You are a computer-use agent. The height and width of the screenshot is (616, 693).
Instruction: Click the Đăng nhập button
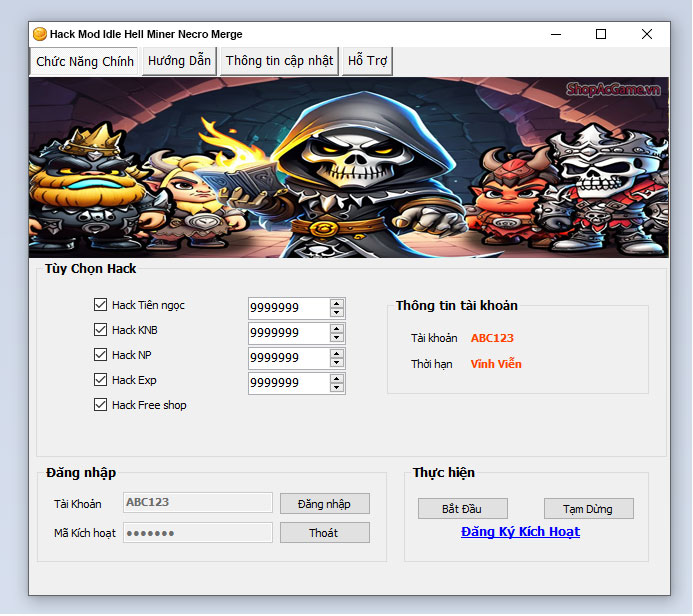pyautogui.click(x=325, y=504)
